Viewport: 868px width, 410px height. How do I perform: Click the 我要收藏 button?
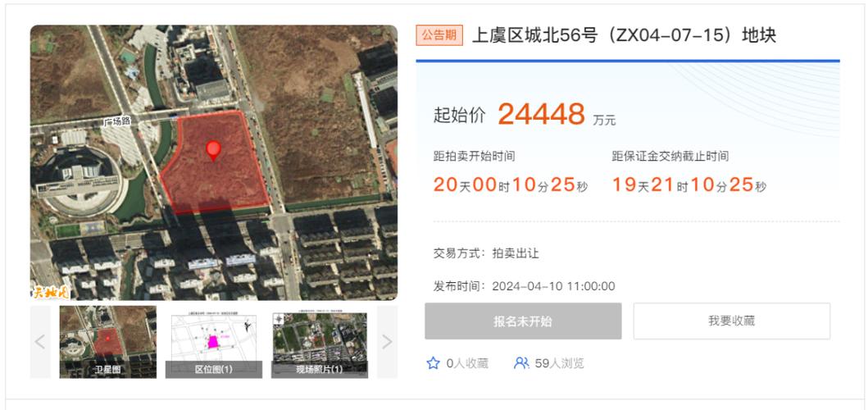tap(732, 321)
